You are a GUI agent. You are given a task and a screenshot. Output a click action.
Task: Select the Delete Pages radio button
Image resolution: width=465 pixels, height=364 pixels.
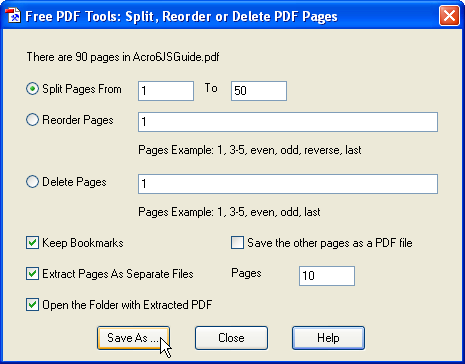click(32, 182)
